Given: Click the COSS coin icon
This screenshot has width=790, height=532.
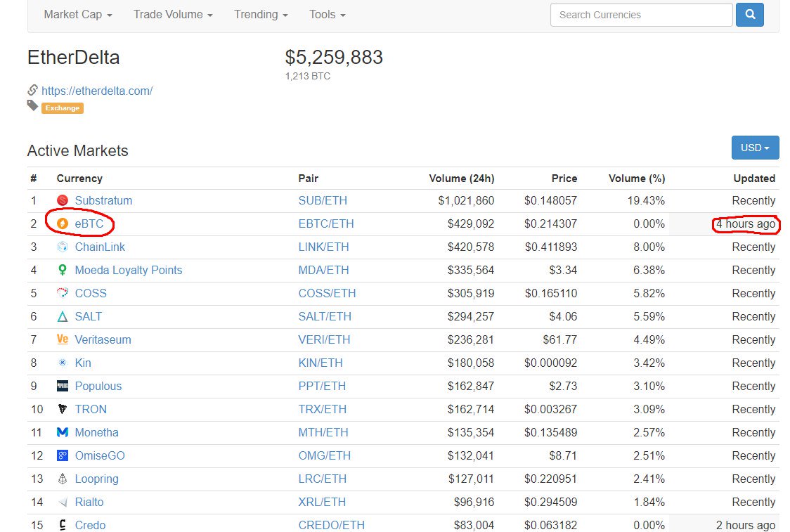Looking at the screenshot, I should click(63, 293).
